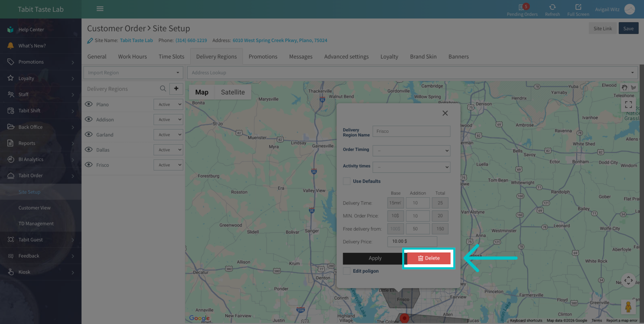Switch to the Work Hours tab

tap(132, 56)
